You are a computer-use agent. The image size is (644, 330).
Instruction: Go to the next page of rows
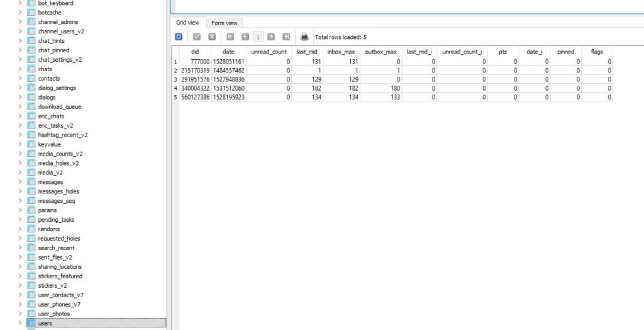tap(271, 37)
